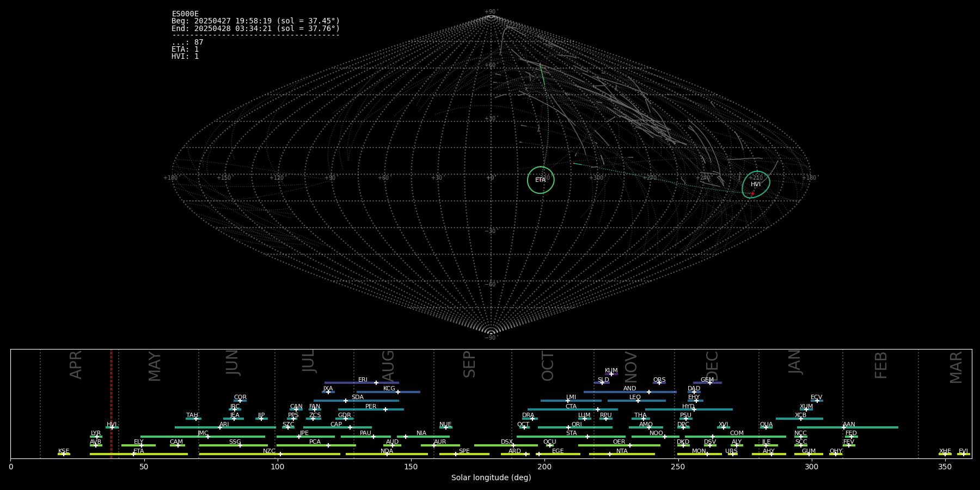Click the -90° south pole label

[x=491, y=338]
